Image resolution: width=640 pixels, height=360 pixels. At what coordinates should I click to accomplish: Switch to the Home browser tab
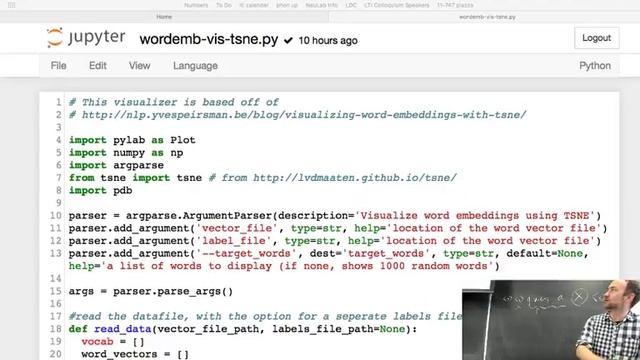[164, 17]
